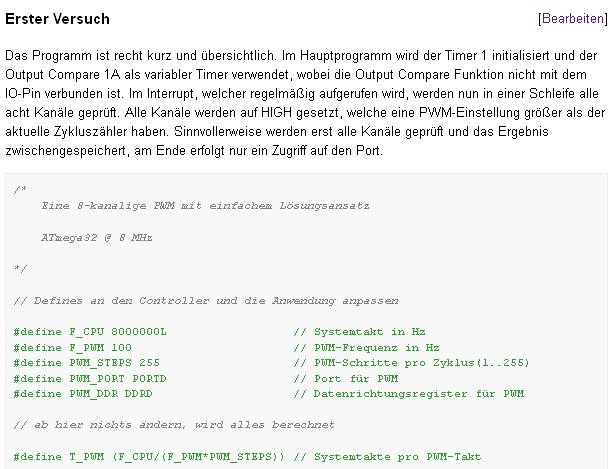Viewport: 611px width, 469px height.
Task: Click the PWM_STEPS 255 define line
Action: click(87, 363)
